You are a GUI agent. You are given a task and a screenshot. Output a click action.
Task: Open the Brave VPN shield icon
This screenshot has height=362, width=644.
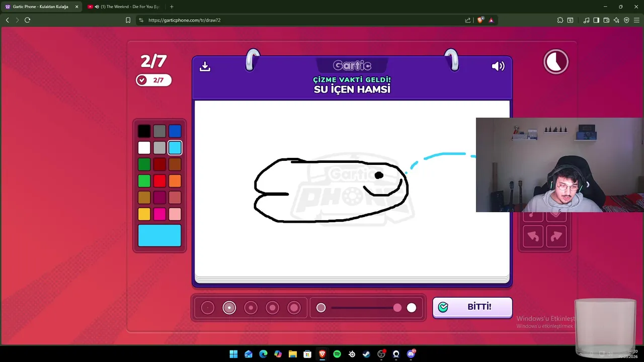coord(626,20)
